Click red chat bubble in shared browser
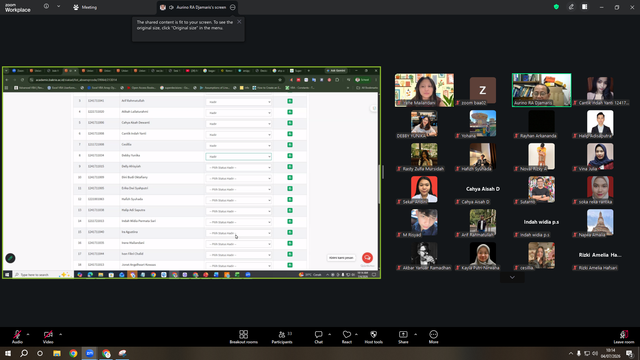640x360 pixels. click(367, 258)
